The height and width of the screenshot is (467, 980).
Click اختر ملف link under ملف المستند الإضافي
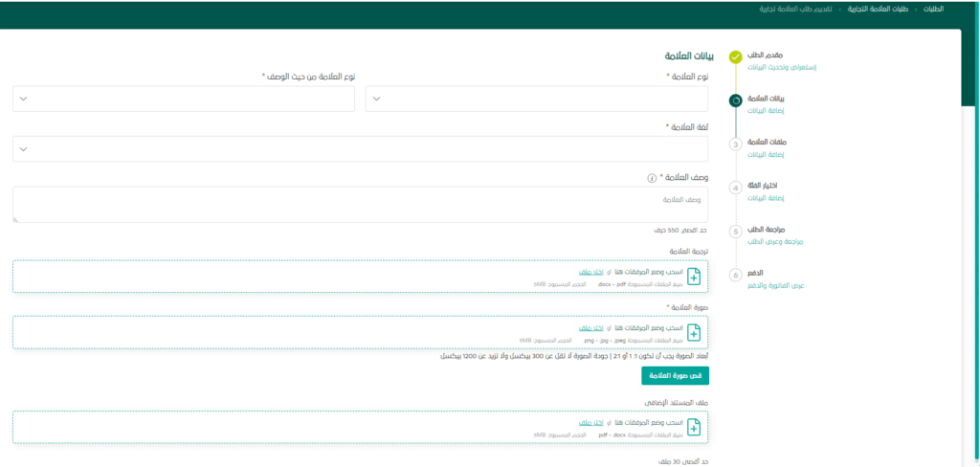pyautogui.click(x=591, y=421)
